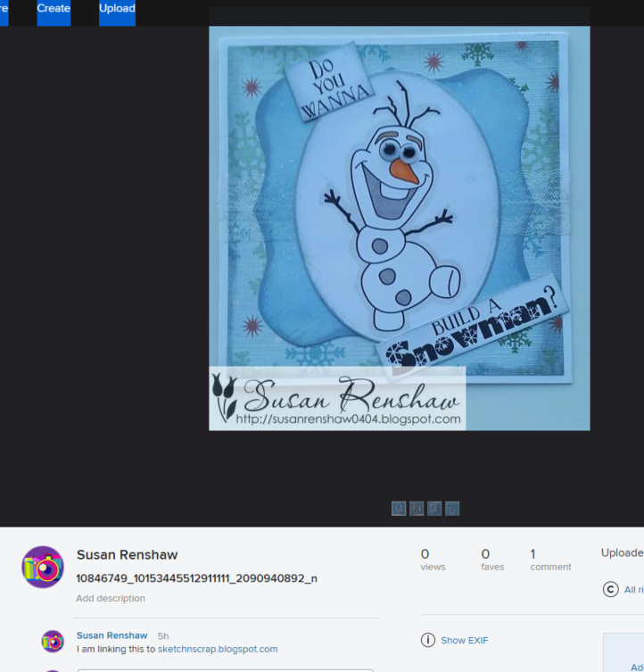Open Susan Renshaw's profile from the comment author name
This screenshot has height=672, width=644.
(x=111, y=635)
